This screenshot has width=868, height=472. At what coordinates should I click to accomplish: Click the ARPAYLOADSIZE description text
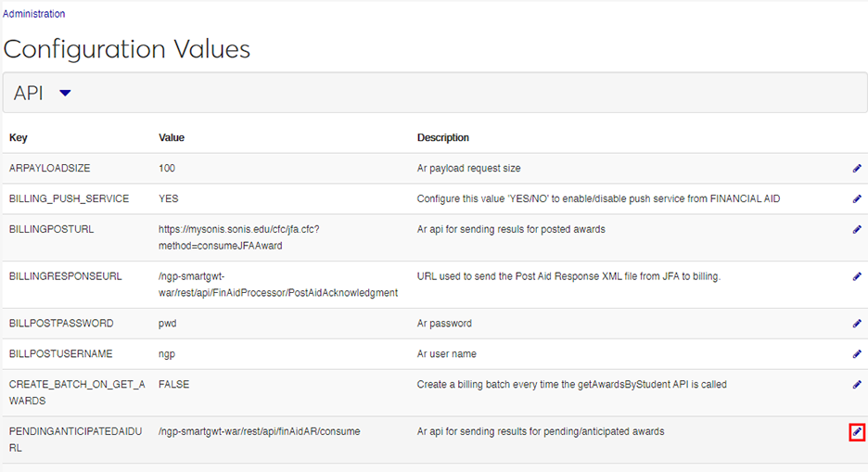pos(468,169)
